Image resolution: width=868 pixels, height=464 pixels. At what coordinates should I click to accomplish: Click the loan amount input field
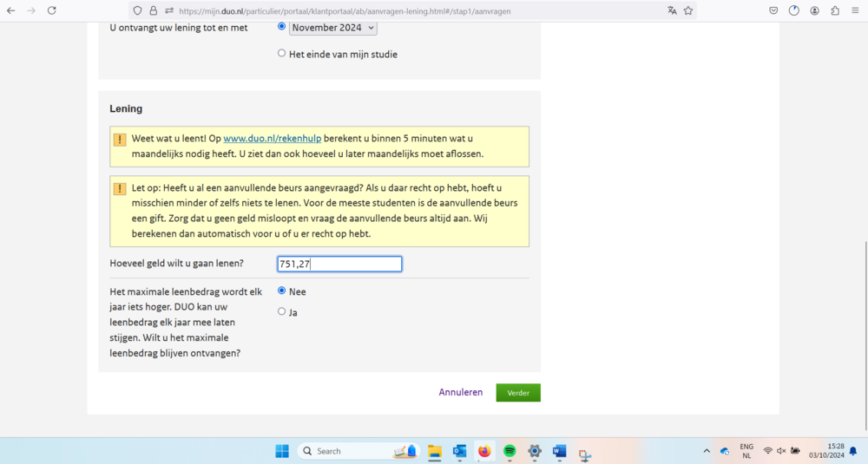(x=339, y=264)
